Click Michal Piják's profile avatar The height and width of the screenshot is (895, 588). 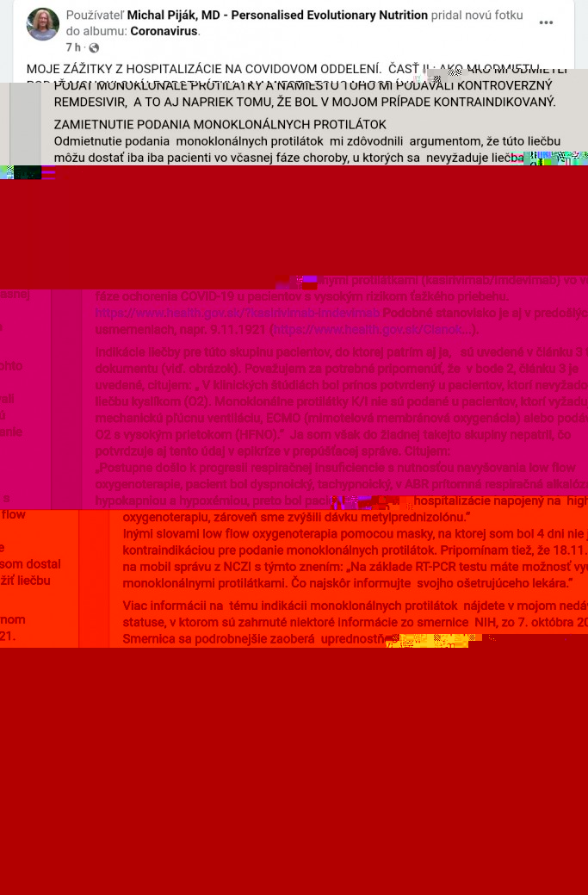click(x=43, y=24)
